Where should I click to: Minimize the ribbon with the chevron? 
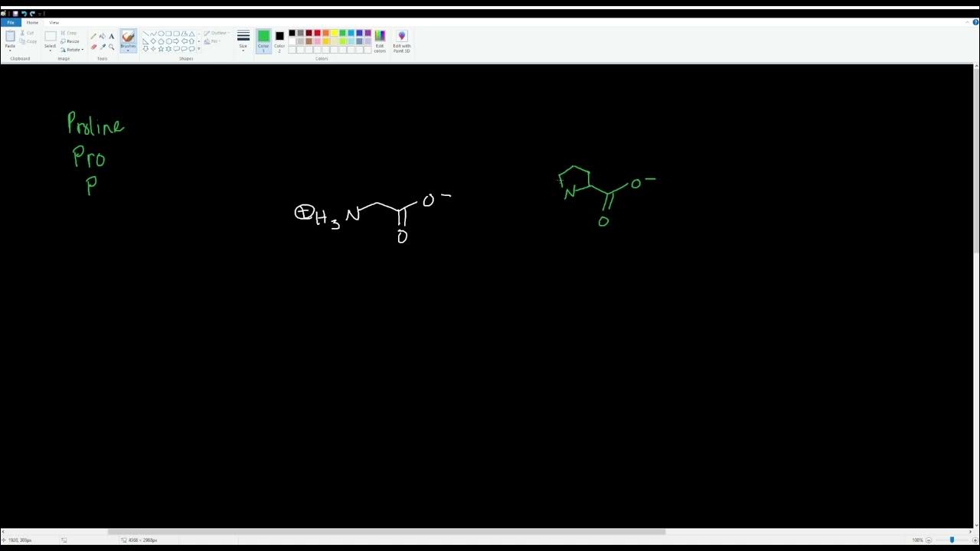click(966, 22)
